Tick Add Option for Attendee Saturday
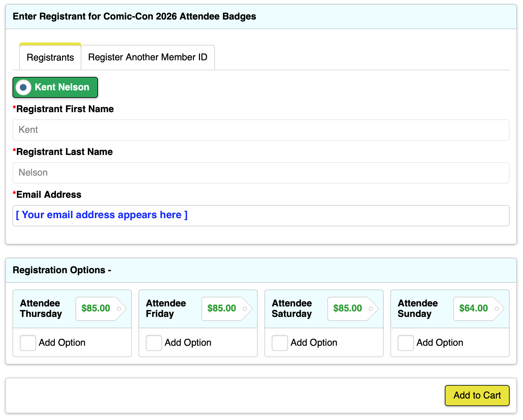 [x=280, y=343]
